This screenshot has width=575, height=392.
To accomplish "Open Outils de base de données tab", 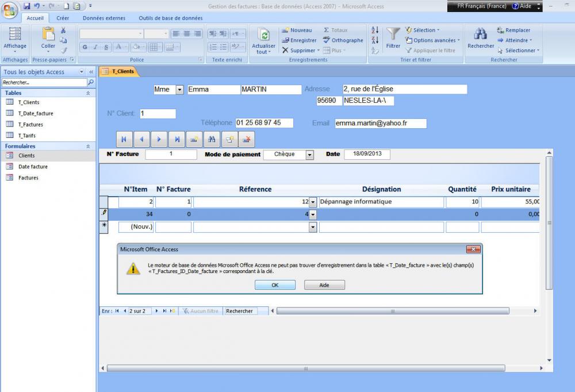I will 171,18.
